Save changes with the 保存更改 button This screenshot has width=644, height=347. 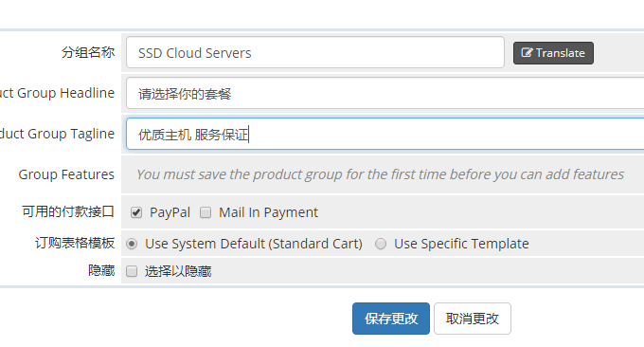point(391,319)
